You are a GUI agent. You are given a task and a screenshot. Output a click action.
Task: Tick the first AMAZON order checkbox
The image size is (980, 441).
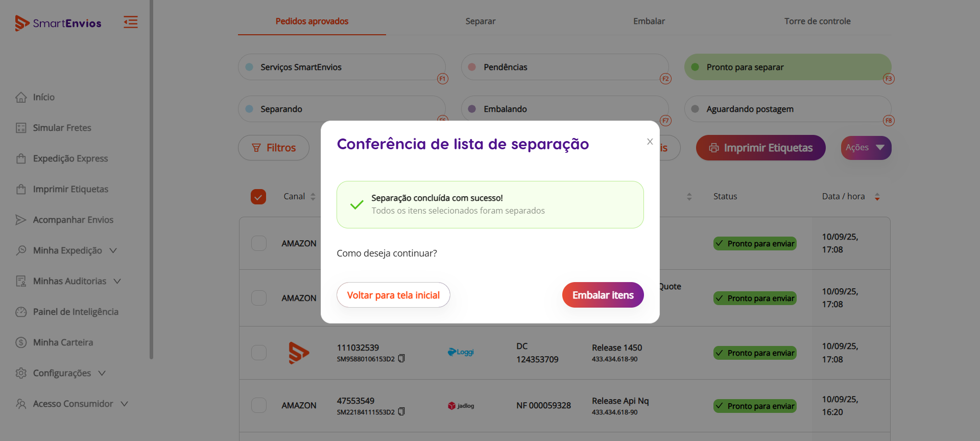(x=259, y=243)
